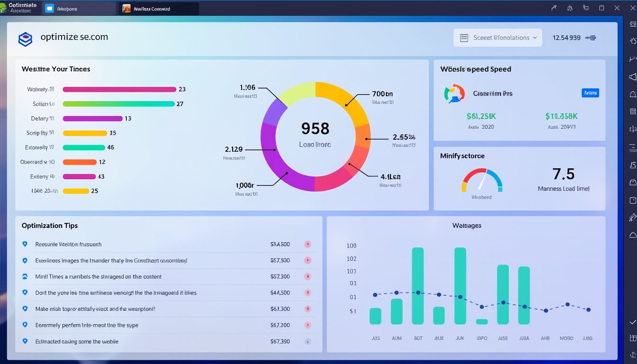Click the 4,1Len donut label

391,177
